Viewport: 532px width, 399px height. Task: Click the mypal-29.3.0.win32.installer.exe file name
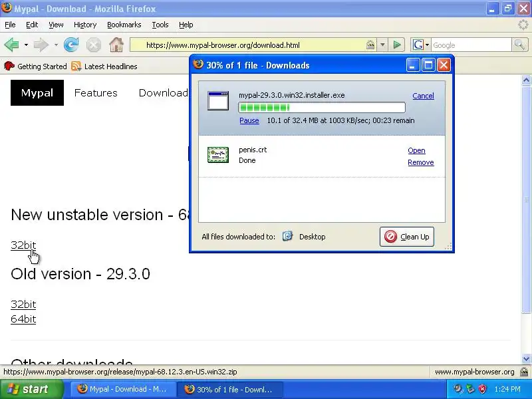pos(292,95)
